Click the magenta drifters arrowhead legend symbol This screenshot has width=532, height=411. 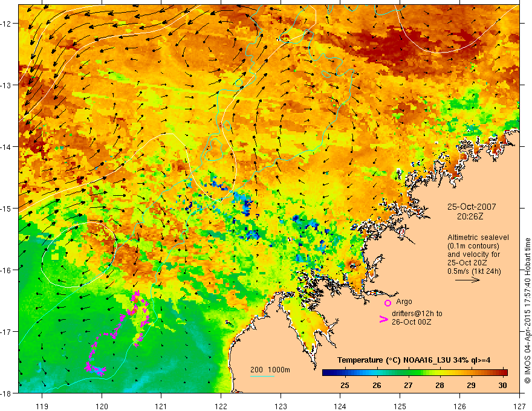383,319
